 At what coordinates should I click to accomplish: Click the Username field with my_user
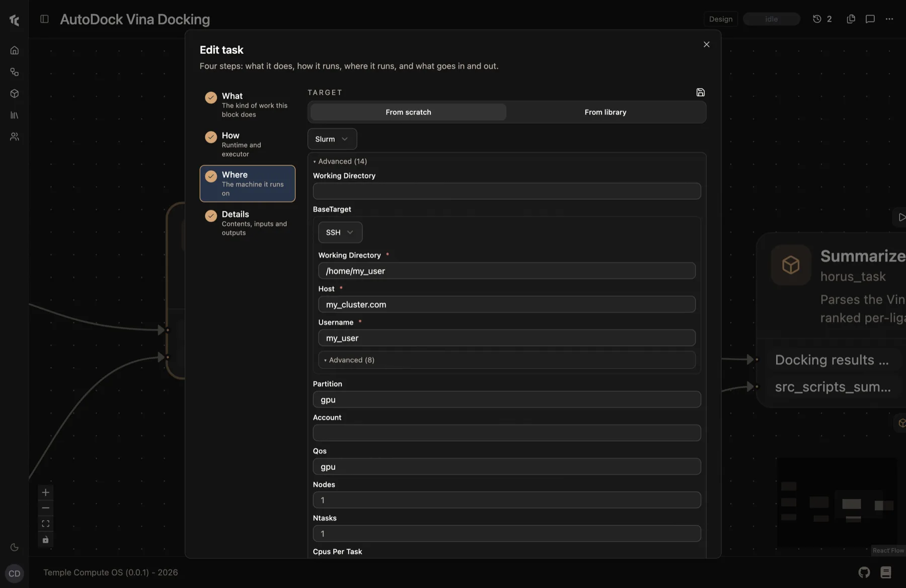pos(507,338)
